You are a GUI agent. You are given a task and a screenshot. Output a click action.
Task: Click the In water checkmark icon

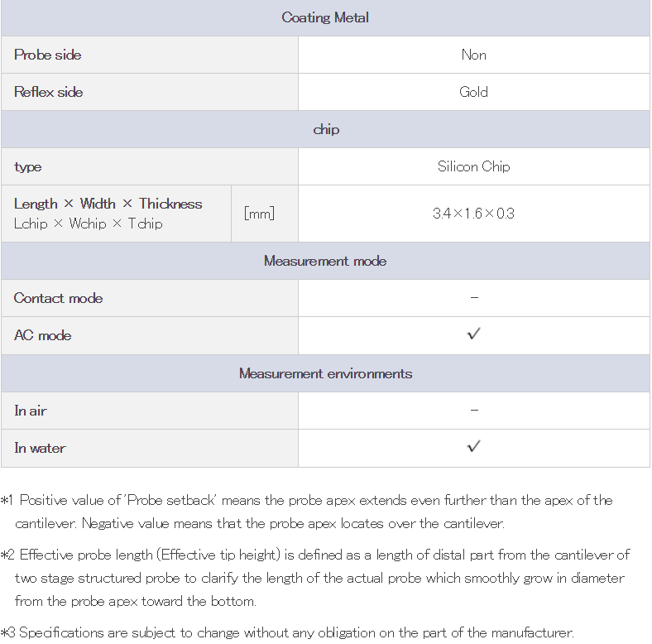[x=473, y=446]
